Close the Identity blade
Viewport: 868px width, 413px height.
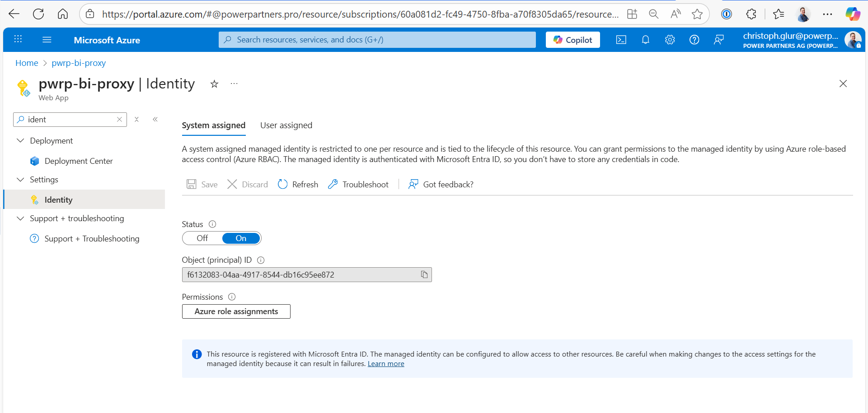tap(843, 84)
